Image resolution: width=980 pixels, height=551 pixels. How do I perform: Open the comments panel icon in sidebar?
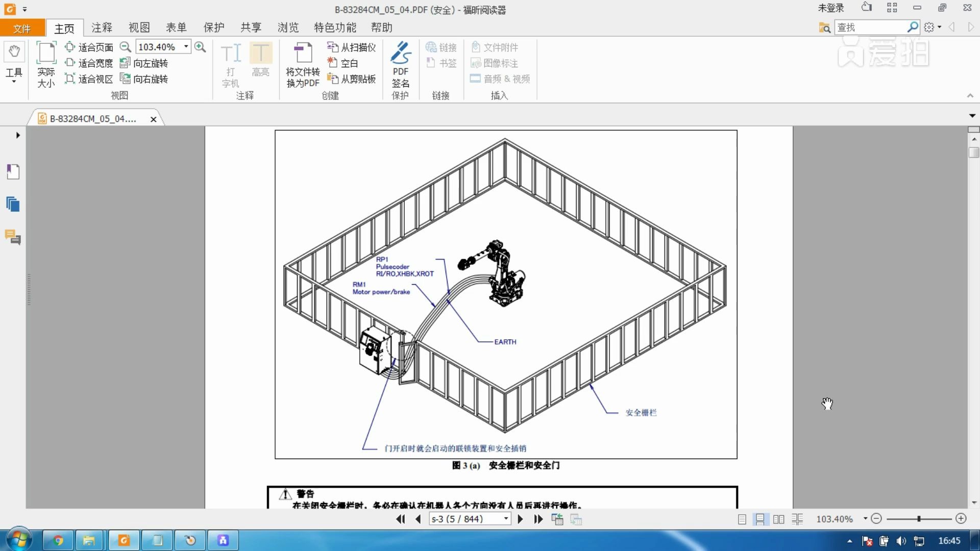13,237
